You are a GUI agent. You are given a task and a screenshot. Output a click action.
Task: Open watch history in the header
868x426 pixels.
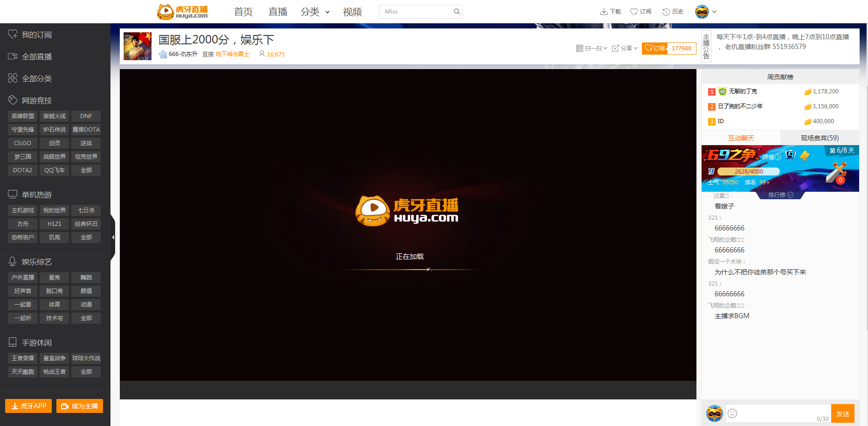point(673,12)
